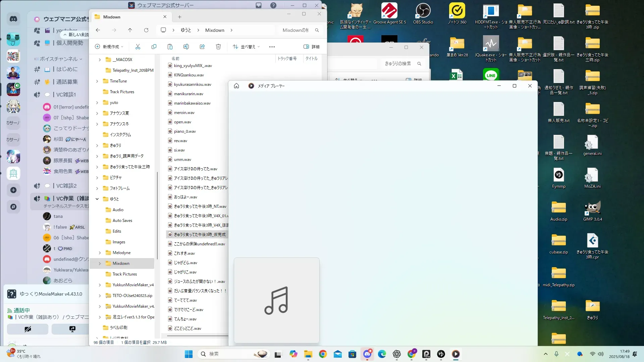Image resolution: width=644 pixels, height=362 pixels.
Task: Open Discord inbox icon in title bar
Action: click(x=259, y=5)
